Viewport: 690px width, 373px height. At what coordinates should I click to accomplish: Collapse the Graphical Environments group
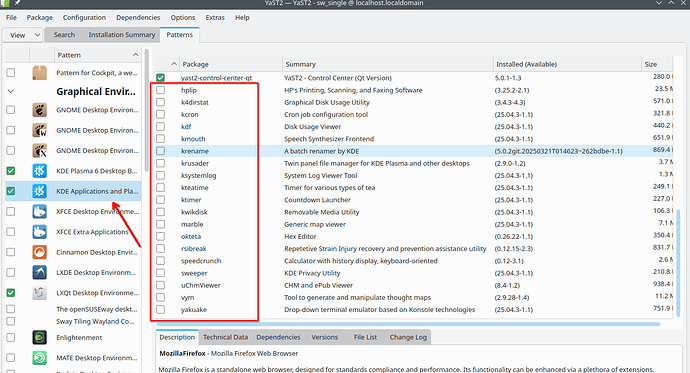point(11,91)
